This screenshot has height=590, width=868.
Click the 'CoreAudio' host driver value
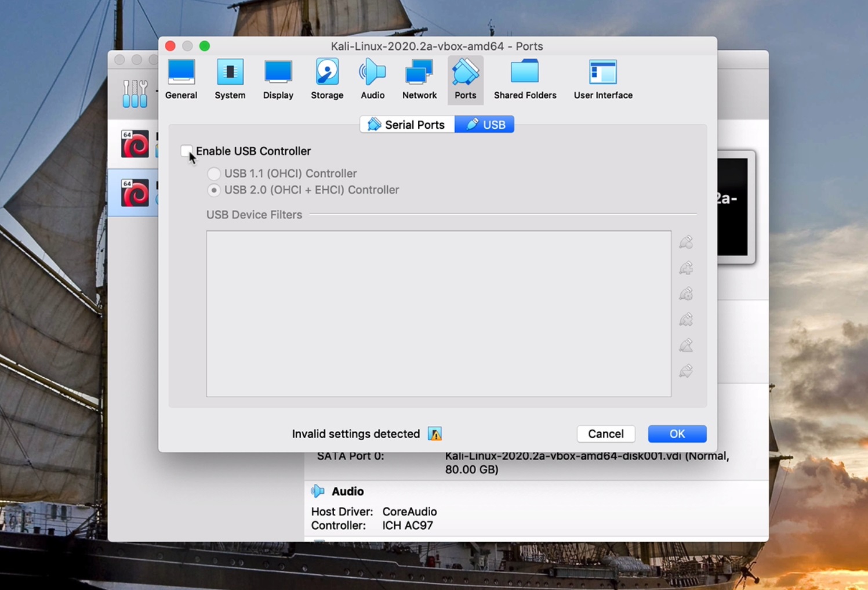click(409, 512)
